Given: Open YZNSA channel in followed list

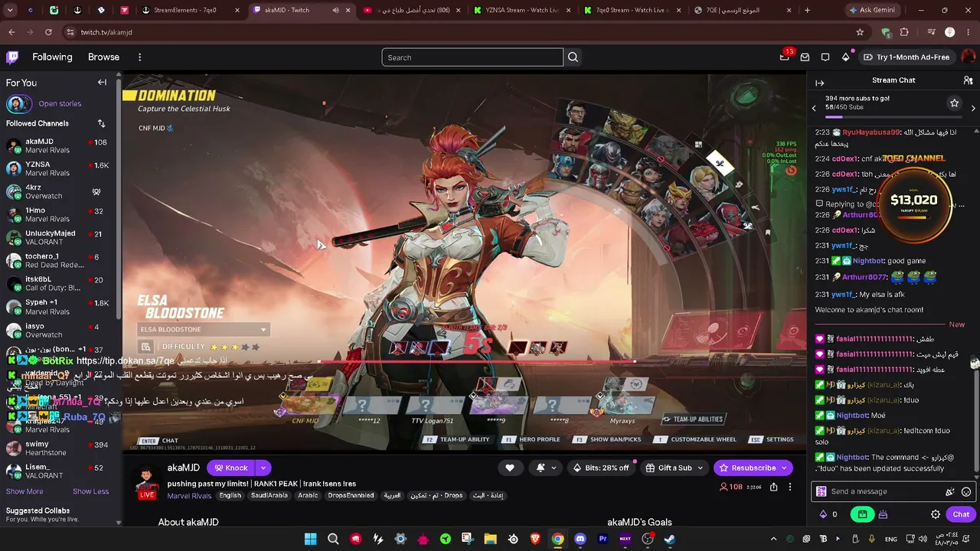Looking at the screenshot, I should 58,168.
